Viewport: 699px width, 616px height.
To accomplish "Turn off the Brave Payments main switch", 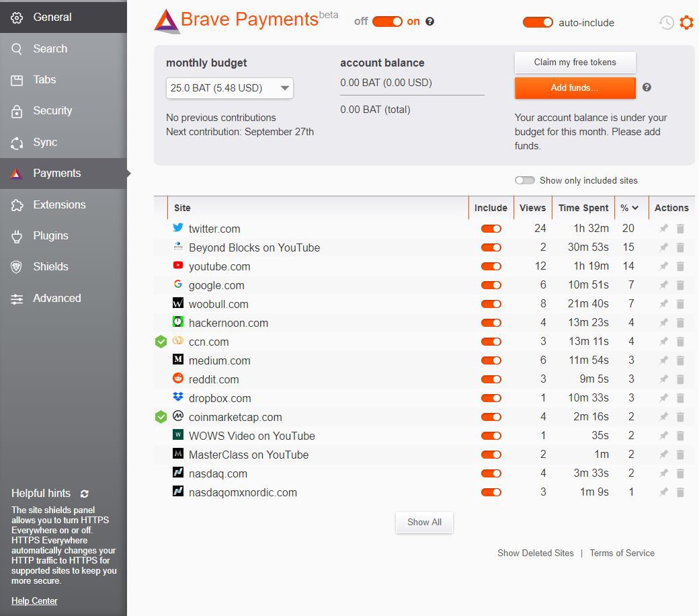I will click(x=387, y=22).
